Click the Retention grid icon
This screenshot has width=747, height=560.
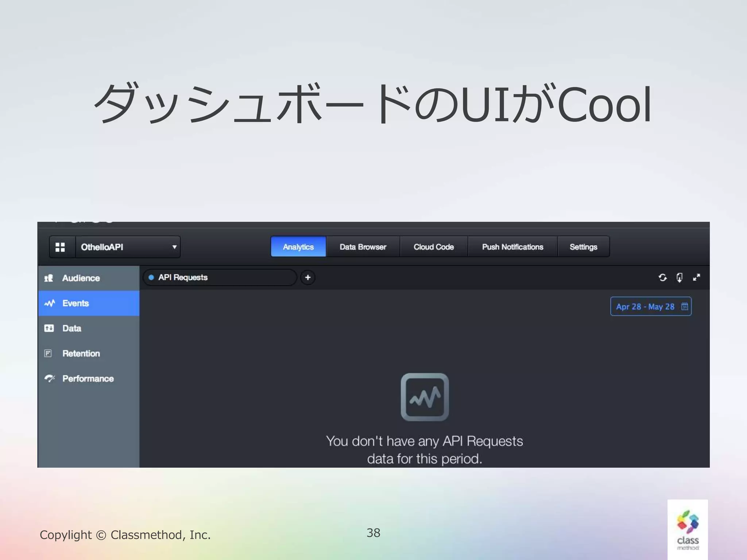[x=48, y=353]
